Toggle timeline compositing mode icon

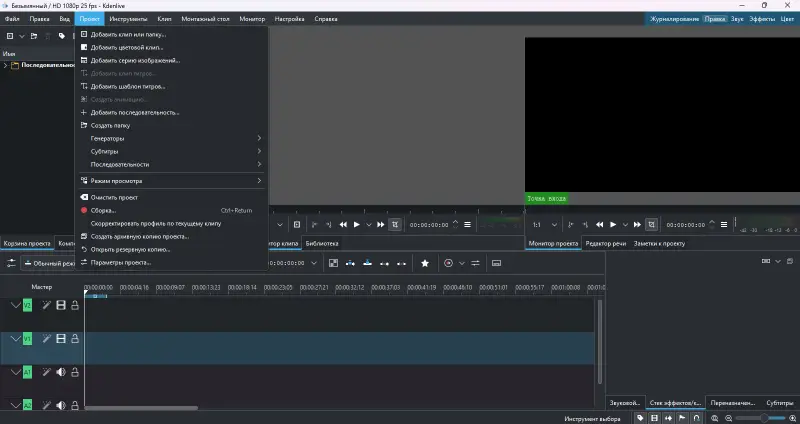333,263
